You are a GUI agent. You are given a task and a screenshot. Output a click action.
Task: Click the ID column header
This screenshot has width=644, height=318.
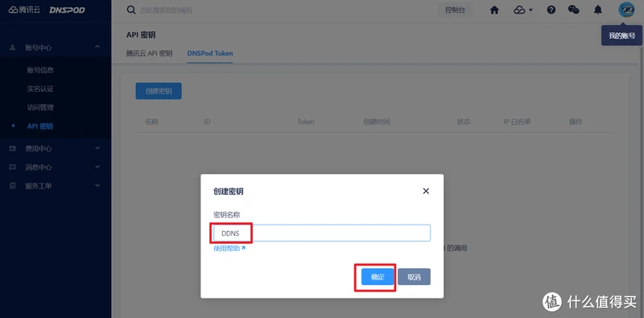click(207, 122)
